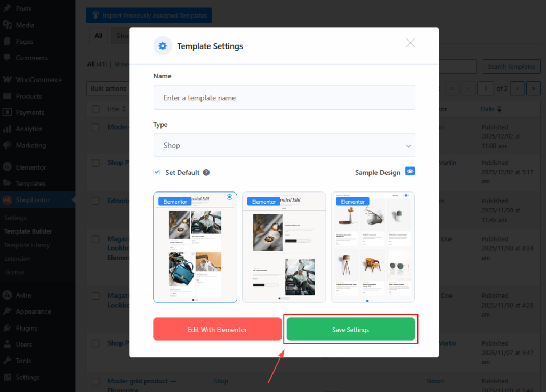Open Template Library in ShopLentor submenu

point(27,245)
